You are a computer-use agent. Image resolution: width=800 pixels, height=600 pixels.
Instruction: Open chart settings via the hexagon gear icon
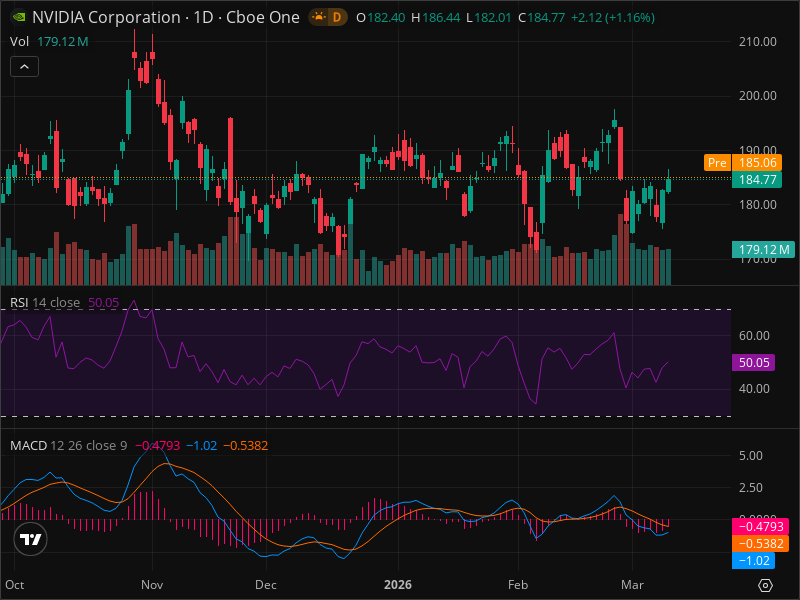tap(765, 585)
